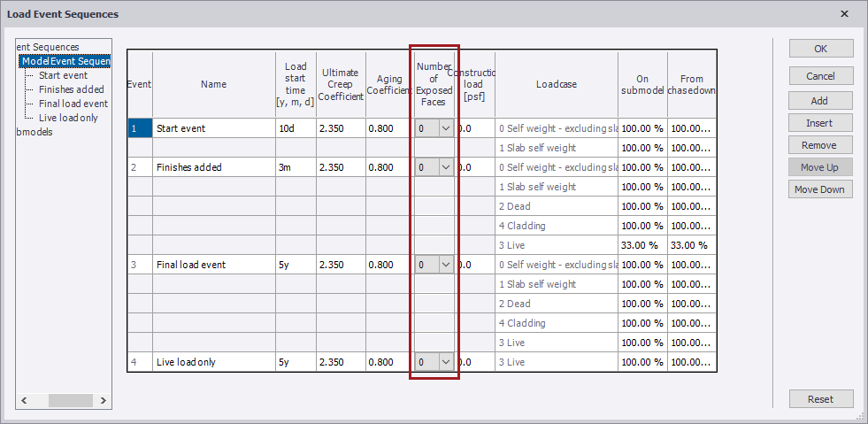Click Start event '1 Slab self weight' loadcase
868x424 pixels.
point(557,148)
